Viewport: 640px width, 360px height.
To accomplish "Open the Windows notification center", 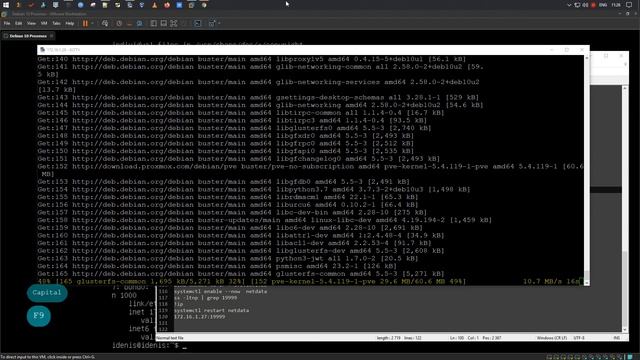I will (629, 5).
